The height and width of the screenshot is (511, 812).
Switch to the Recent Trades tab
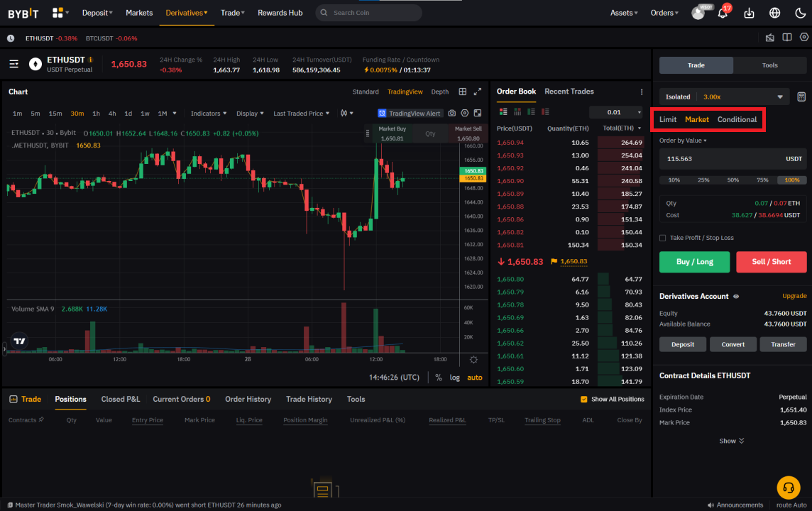569,92
